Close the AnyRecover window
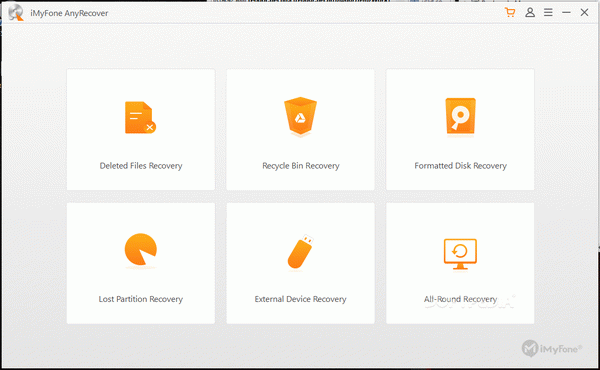 (584, 12)
